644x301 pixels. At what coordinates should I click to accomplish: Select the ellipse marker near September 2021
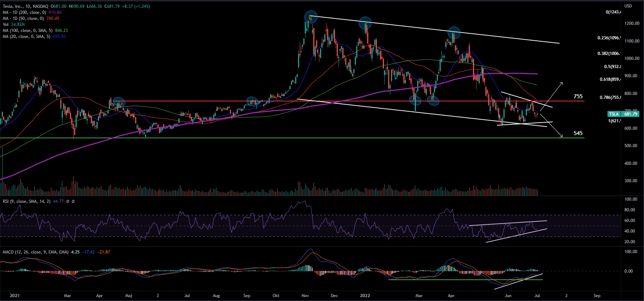[x=252, y=101]
